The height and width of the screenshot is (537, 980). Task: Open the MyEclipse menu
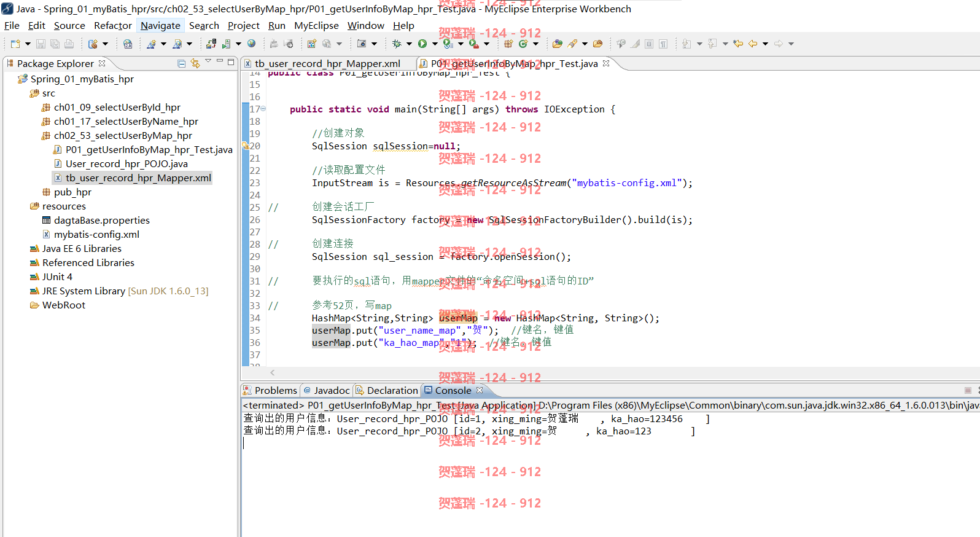pos(316,25)
